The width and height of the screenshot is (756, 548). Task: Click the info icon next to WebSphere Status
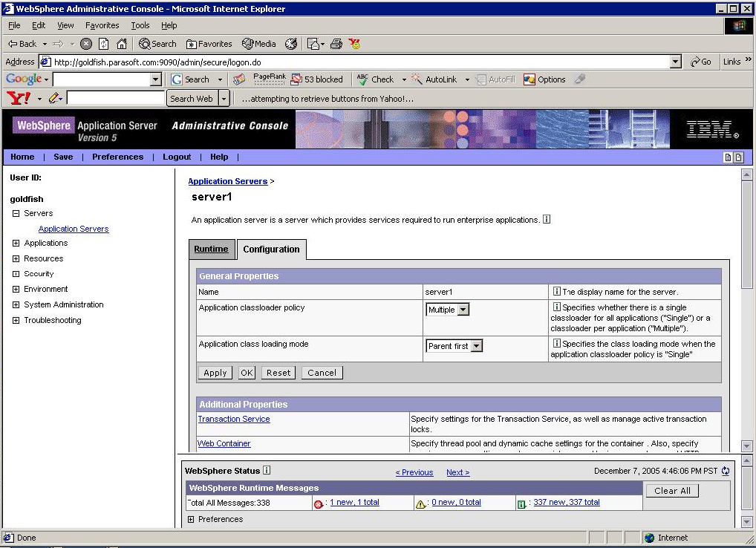pyautogui.click(x=267, y=470)
